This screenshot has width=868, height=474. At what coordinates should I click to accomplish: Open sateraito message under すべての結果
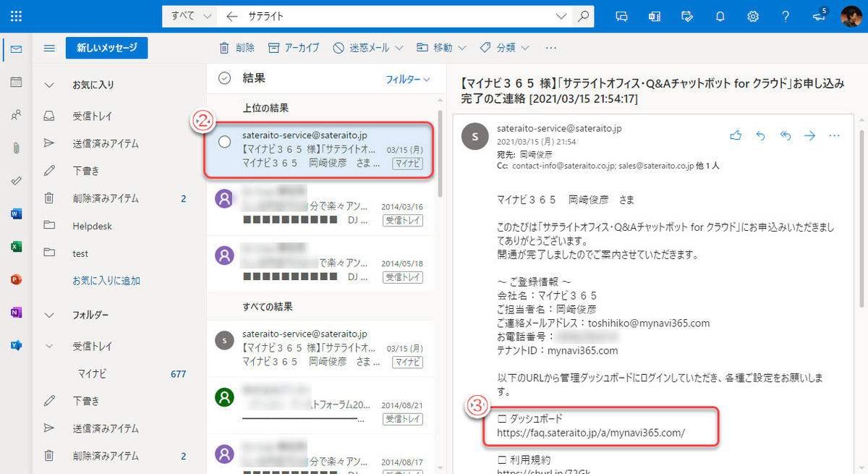tap(321, 348)
